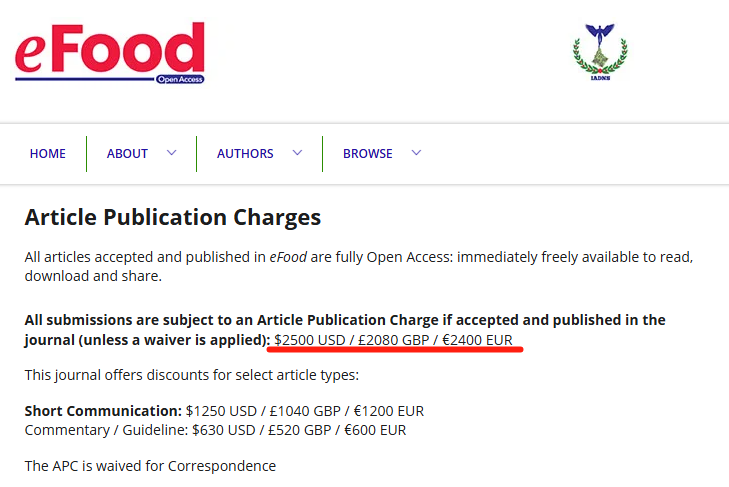
Task: Click the Short Communication label
Action: (x=103, y=411)
